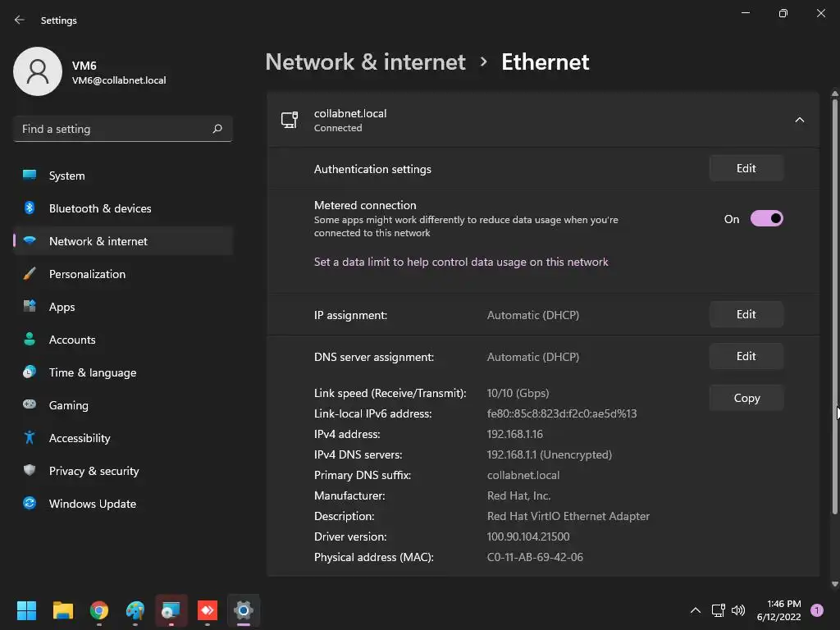Screen dimensions: 840x630
Task: Go to Privacy & security settings
Action: pos(94,471)
